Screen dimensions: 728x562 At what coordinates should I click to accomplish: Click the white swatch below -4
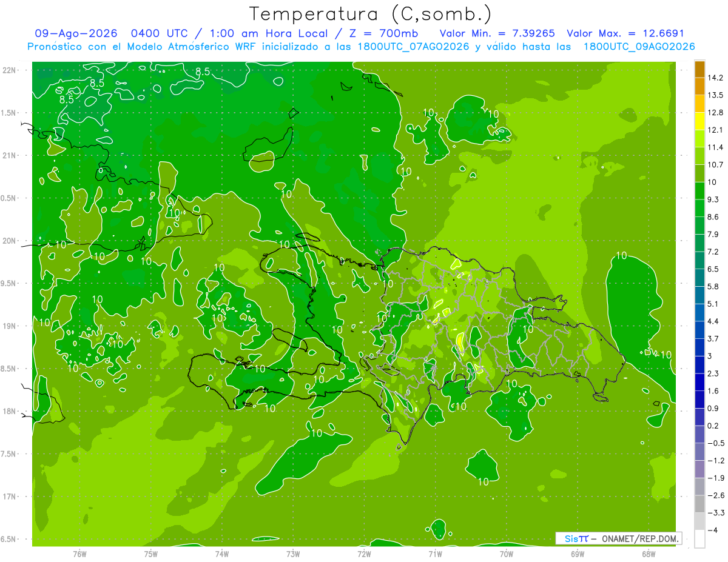(x=699, y=539)
